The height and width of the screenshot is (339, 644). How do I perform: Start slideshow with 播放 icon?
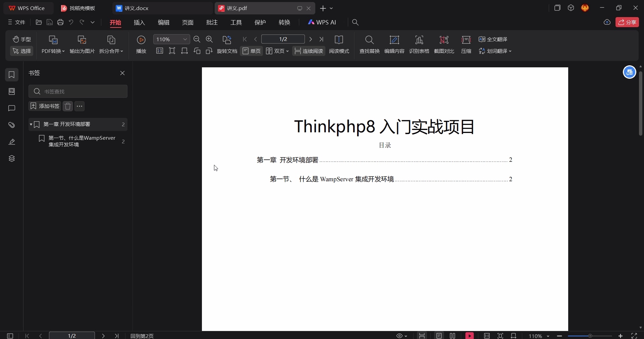(x=141, y=45)
